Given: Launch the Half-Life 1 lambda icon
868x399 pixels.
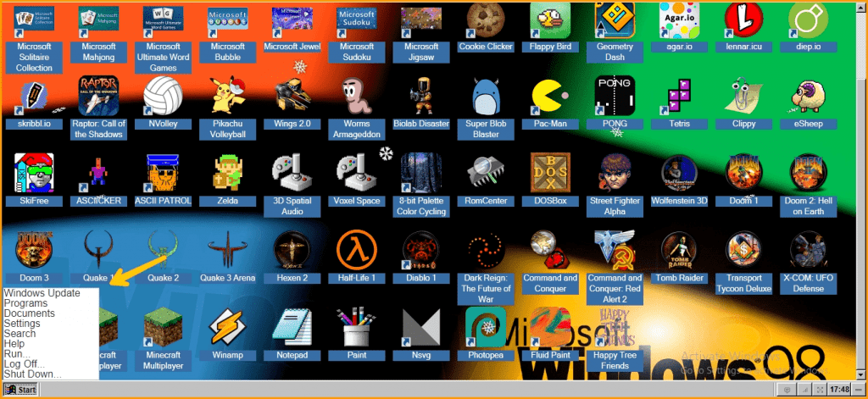Looking at the screenshot, I should [357, 250].
